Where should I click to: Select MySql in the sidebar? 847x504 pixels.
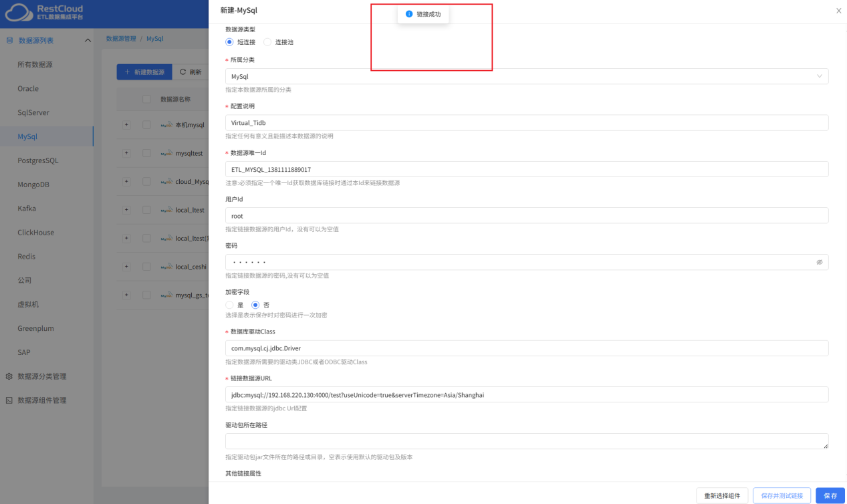(x=47, y=136)
